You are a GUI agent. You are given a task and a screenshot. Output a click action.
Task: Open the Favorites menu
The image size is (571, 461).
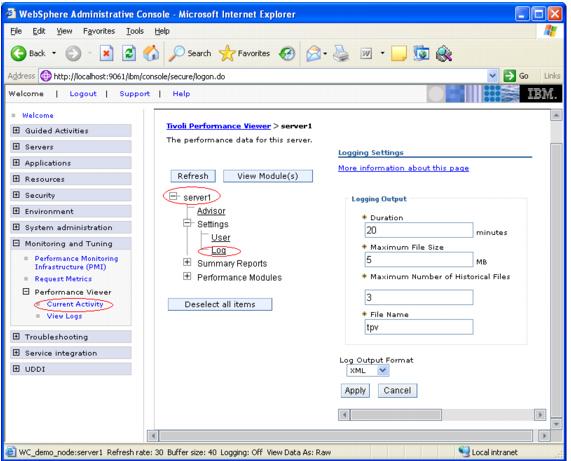pos(99,31)
